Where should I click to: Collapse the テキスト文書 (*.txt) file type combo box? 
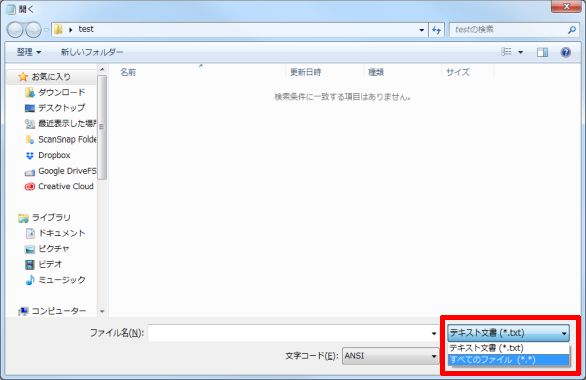pos(508,333)
